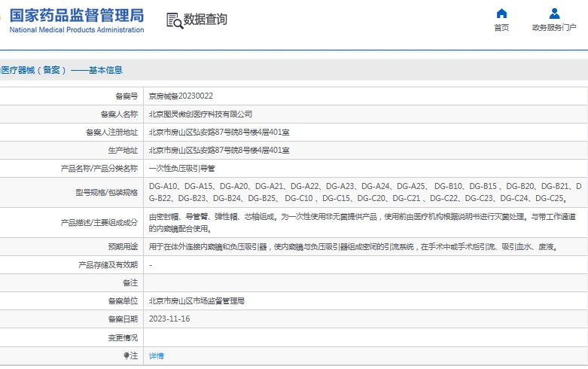Open the 详情 link in 注 row
Viewport: 588px width, 369px height.
[156, 356]
